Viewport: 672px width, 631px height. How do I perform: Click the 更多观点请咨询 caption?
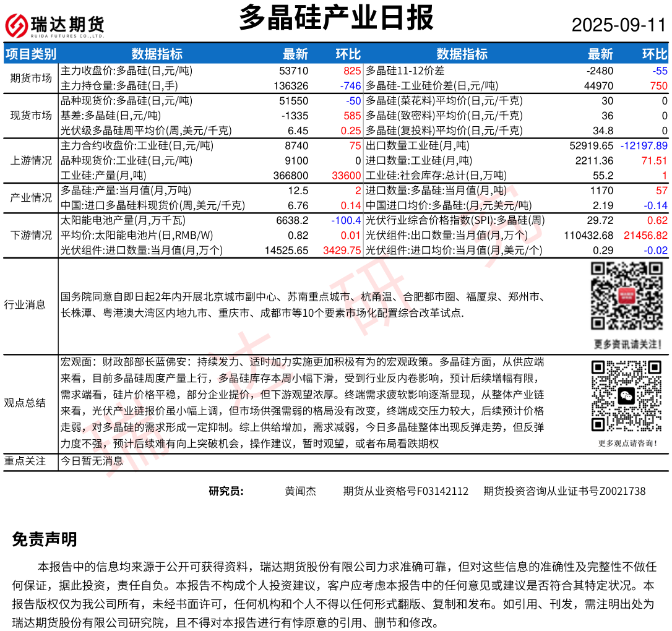coord(627,443)
